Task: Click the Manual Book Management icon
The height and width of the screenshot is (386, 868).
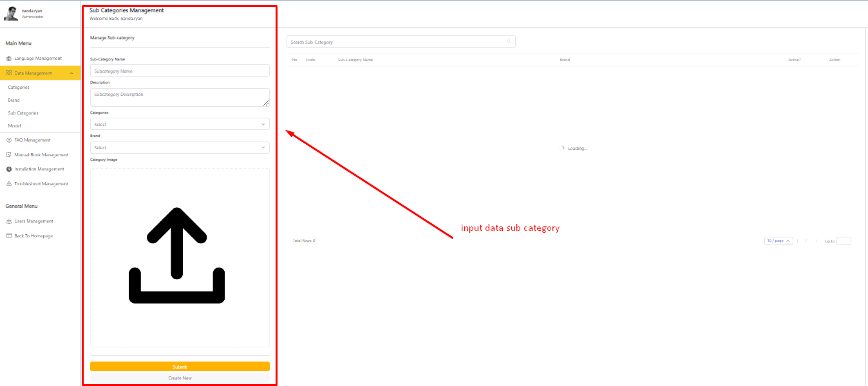Action: 9,155
